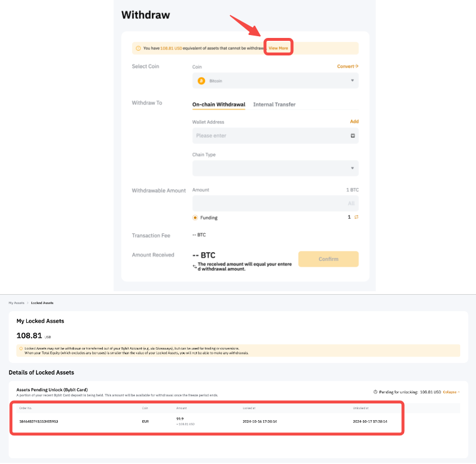476x464 pixels.
Task: Click the Bitcoin coin logo icon
Action: (x=201, y=81)
